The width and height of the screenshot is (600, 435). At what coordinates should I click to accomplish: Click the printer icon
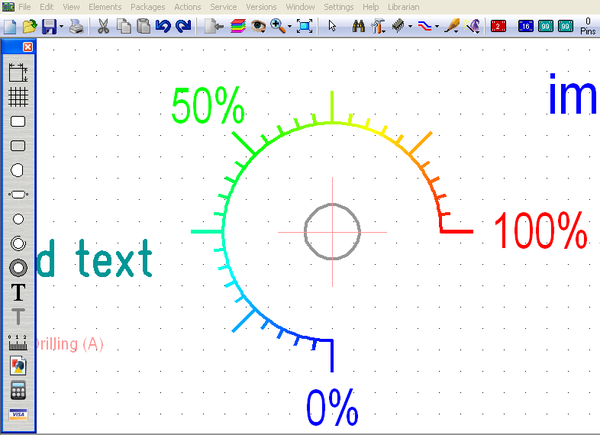click(x=76, y=25)
